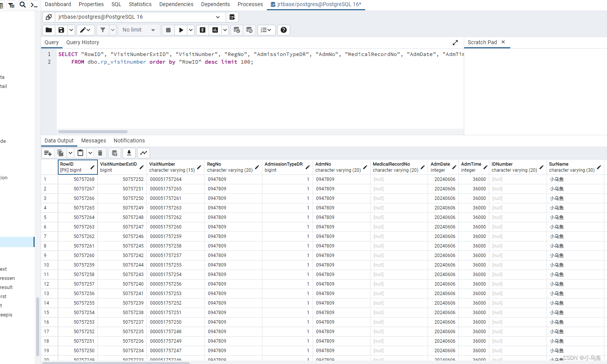Click the VisitNumberExtID column header
The width and height of the screenshot is (607, 364).
pos(122,167)
